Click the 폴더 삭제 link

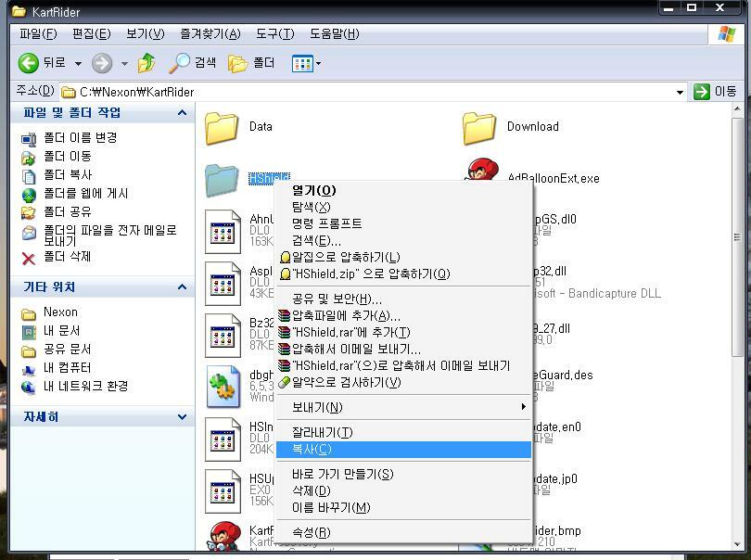tap(68, 257)
